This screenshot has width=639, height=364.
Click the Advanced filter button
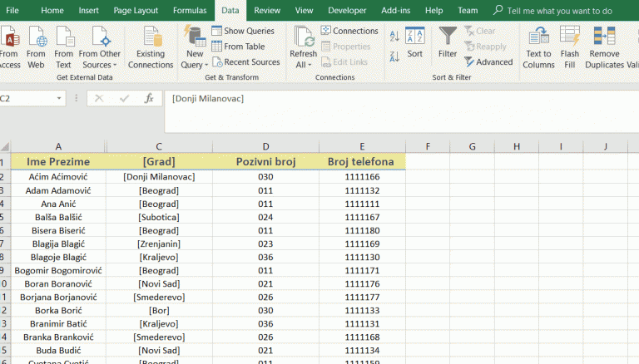tap(489, 62)
